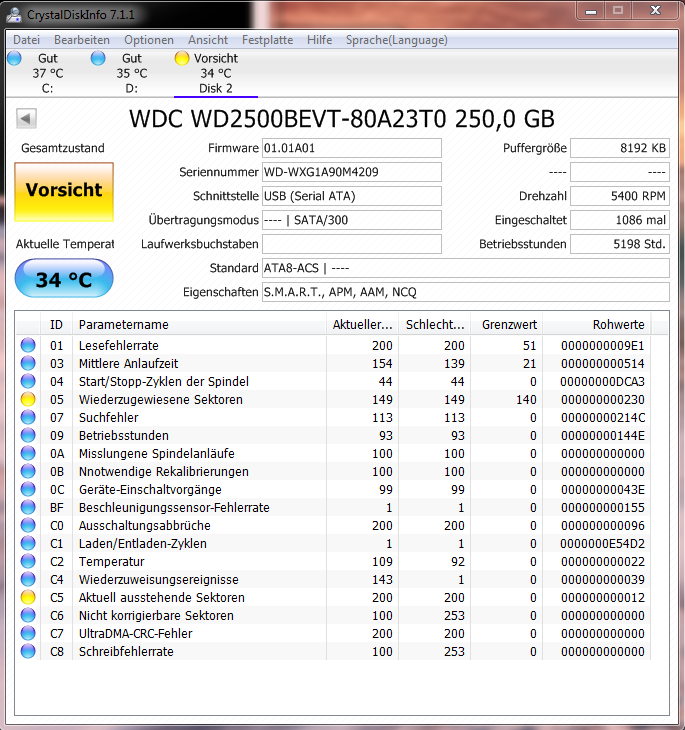
Task: Click the Eigenschaften field with S.M.A.R.T., APM
Action: pos(466,292)
